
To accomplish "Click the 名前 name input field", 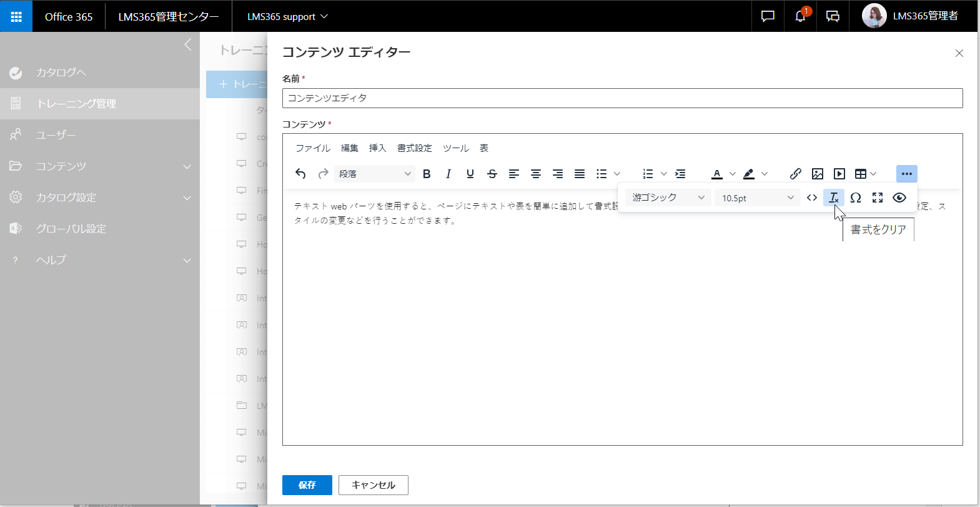I will click(622, 98).
